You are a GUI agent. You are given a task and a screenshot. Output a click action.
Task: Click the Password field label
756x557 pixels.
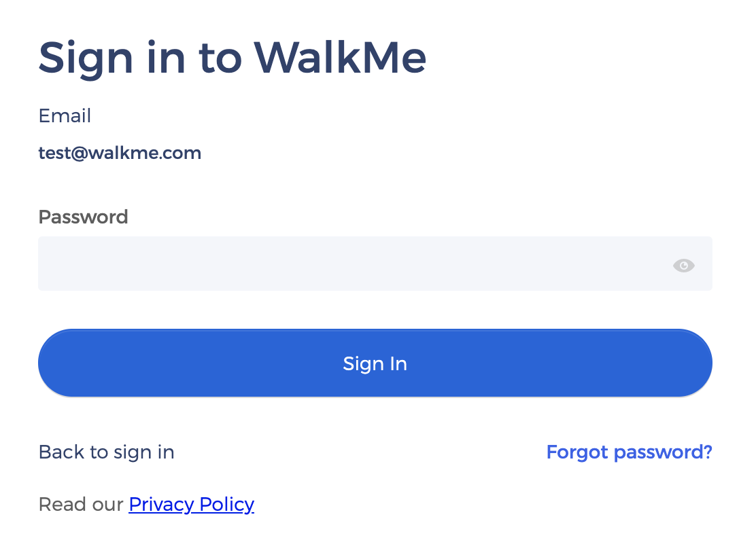click(x=83, y=217)
